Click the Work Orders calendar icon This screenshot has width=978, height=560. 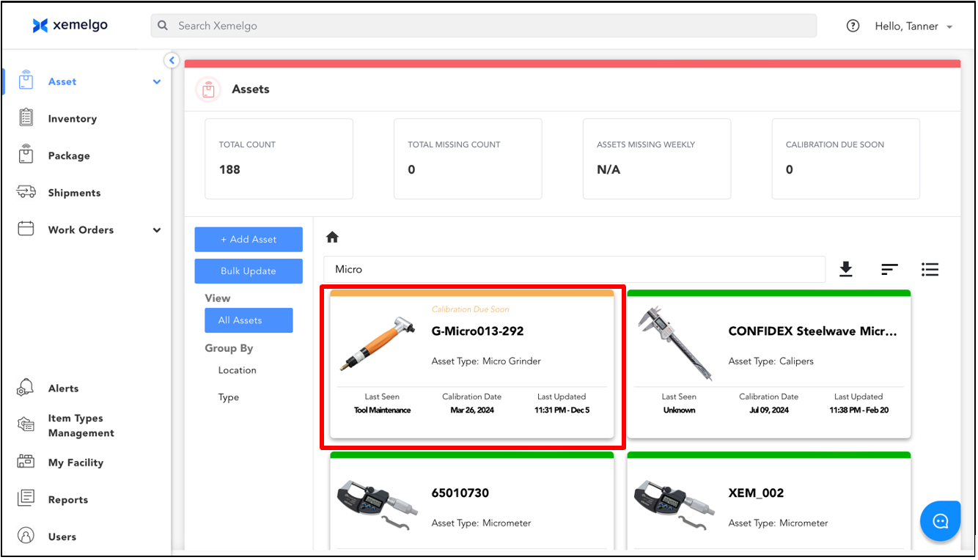[26, 229]
